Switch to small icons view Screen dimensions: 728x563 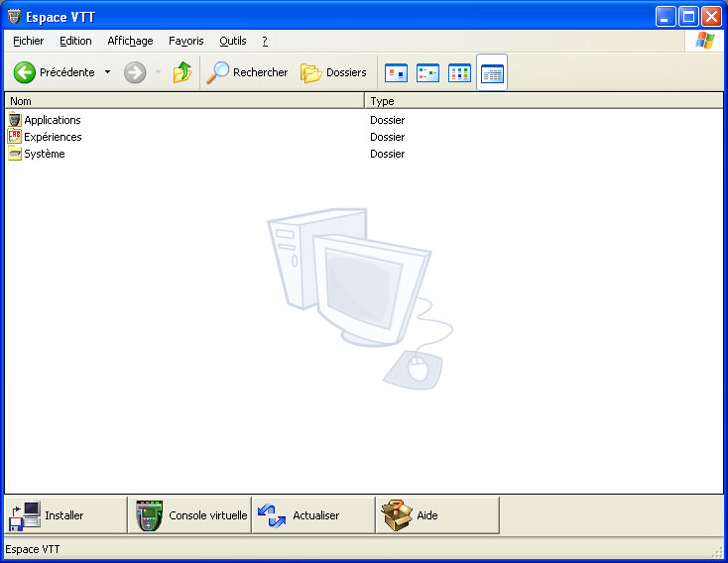click(427, 73)
